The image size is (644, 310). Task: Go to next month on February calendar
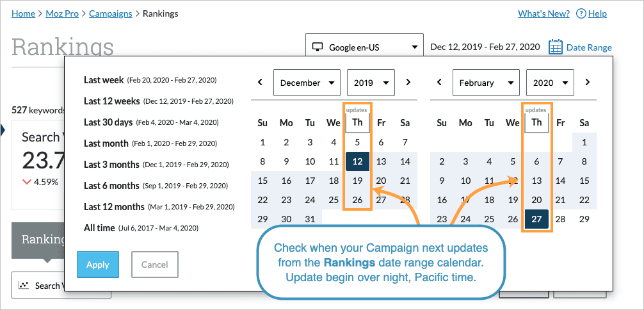click(x=587, y=83)
